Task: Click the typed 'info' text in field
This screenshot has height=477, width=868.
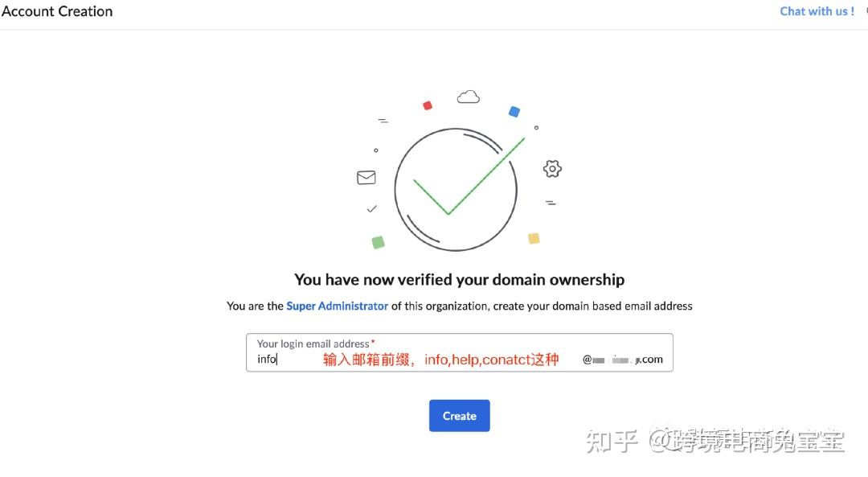Action: 267,360
